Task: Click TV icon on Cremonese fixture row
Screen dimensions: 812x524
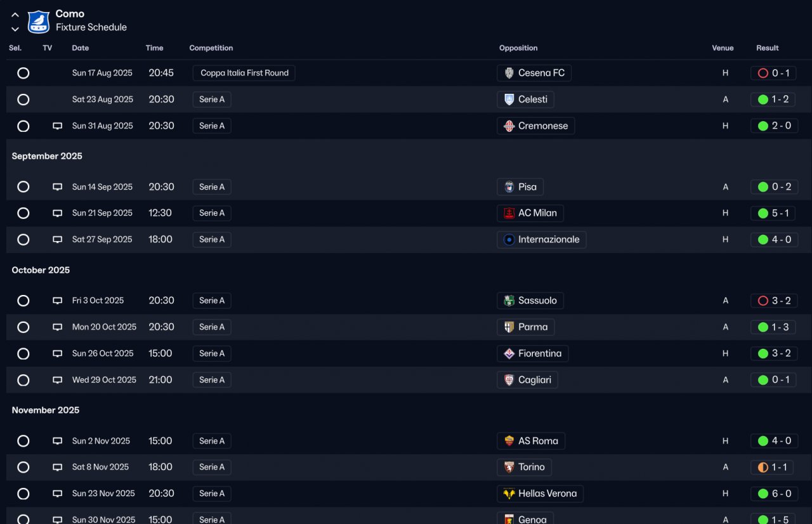Action: coord(58,126)
